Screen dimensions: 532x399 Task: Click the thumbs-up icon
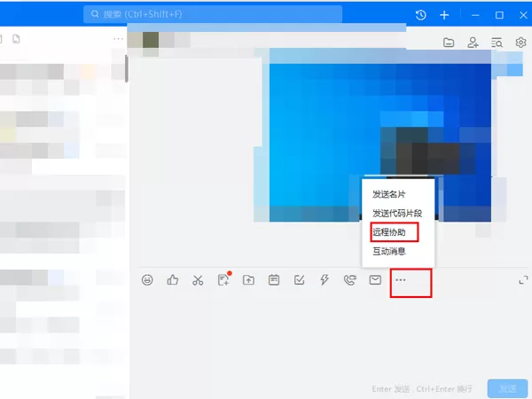(x=173, y=280)
